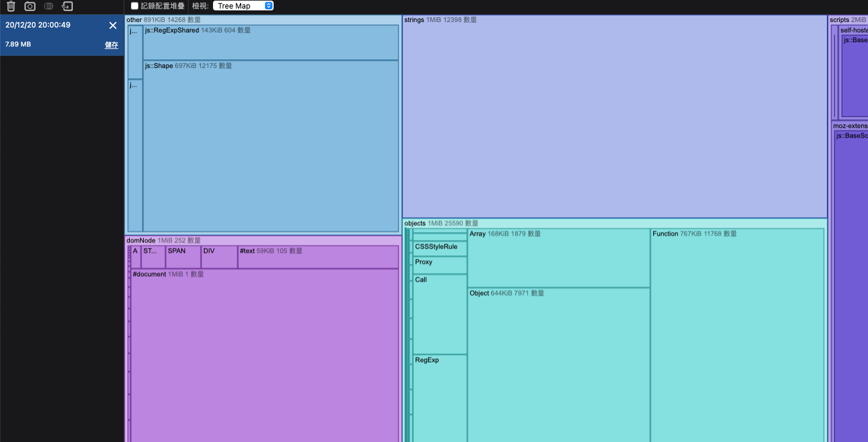Select the 20/12/20 20:00:49 snapshot entry
Image resolution: width=868 pixels, height=442 pixels.
pyautogui.click(x=62, y=36)
